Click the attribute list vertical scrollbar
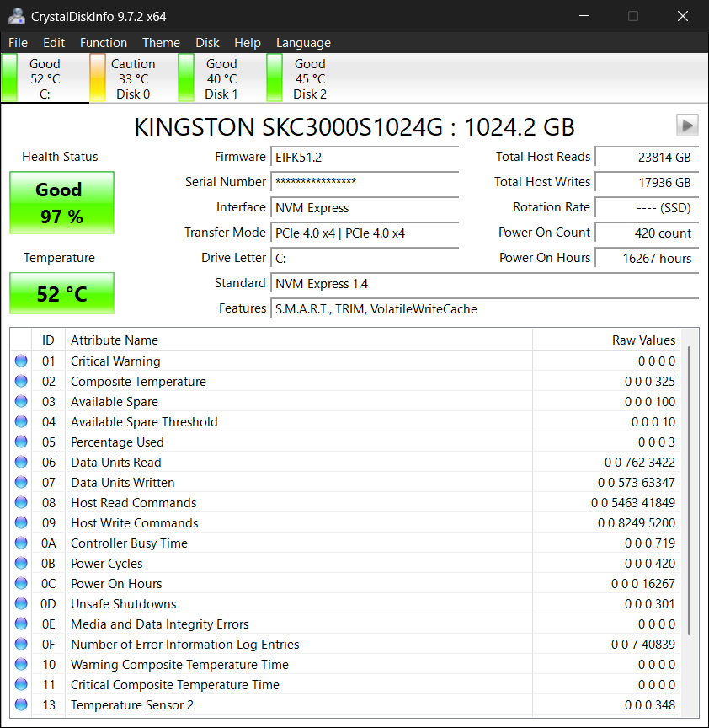This screenshot has height=728, width=709. pyautogui.click(x=690, y=490)
